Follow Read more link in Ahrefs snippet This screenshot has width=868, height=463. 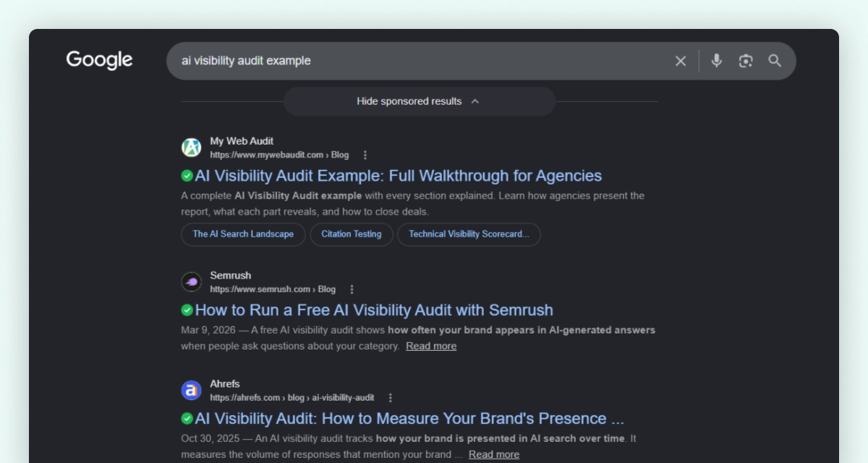pyautogui.click(x=494, y=454)
